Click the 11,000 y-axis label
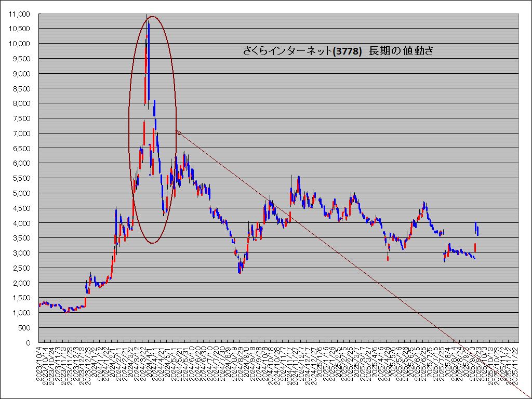 coord(20,14)
